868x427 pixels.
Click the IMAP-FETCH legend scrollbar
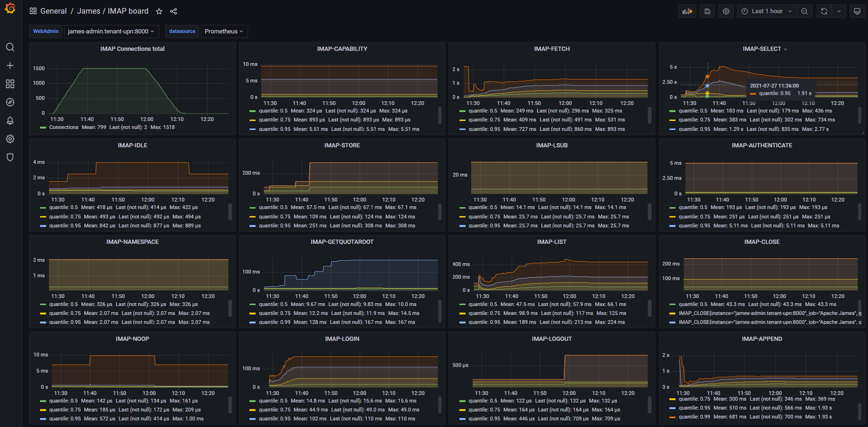(650, 115)
